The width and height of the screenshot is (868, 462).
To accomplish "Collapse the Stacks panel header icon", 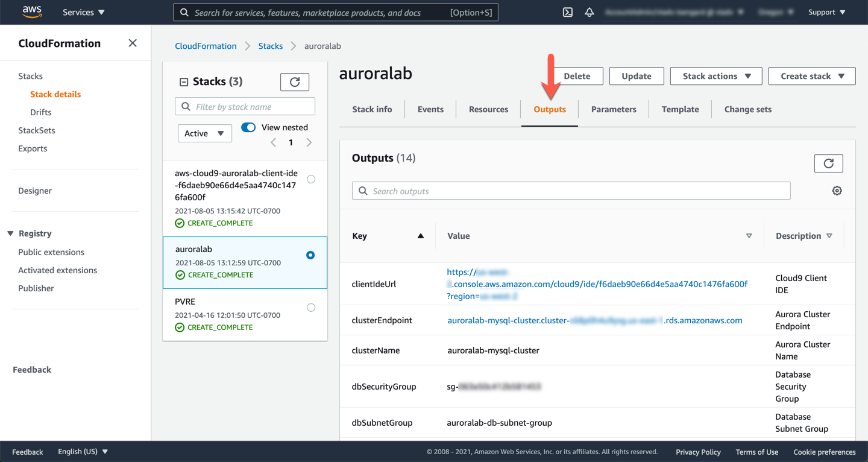I will [184, 82].
